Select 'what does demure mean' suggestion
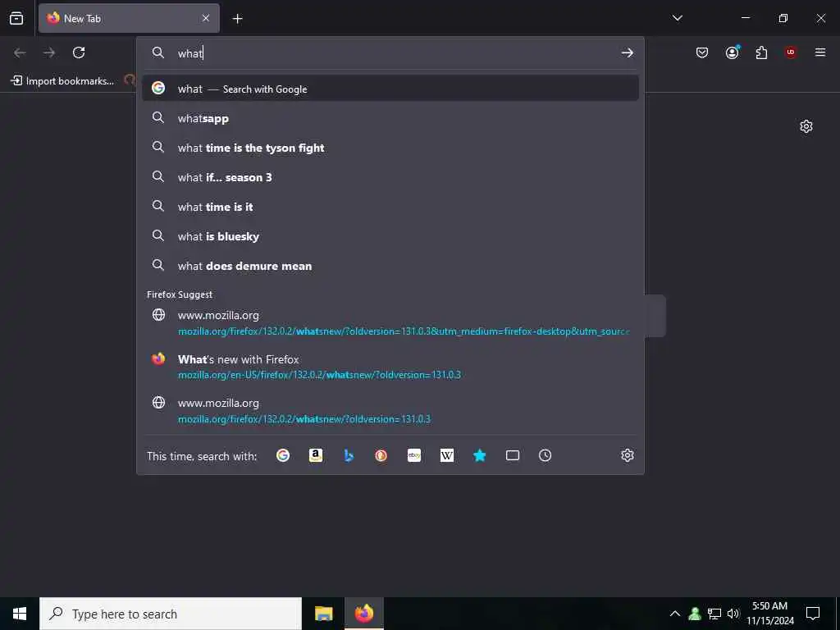840x630 pixels. click(x=390, y=266)
